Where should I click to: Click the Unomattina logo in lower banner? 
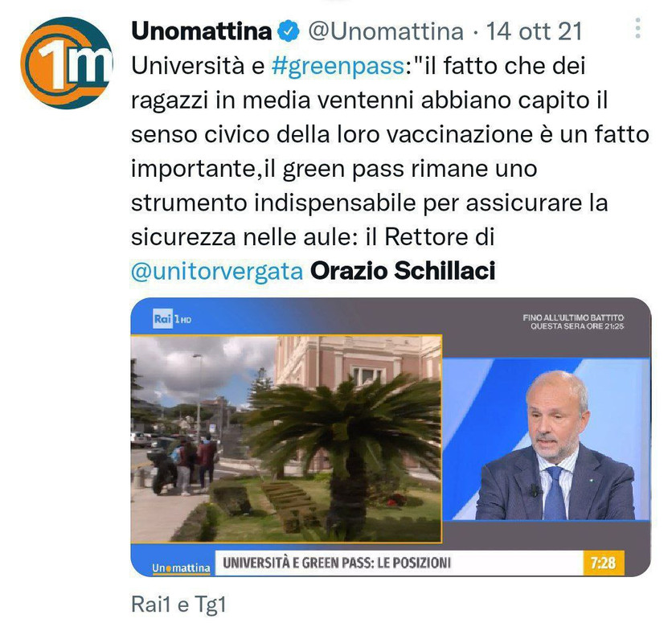tap(182, 568)
